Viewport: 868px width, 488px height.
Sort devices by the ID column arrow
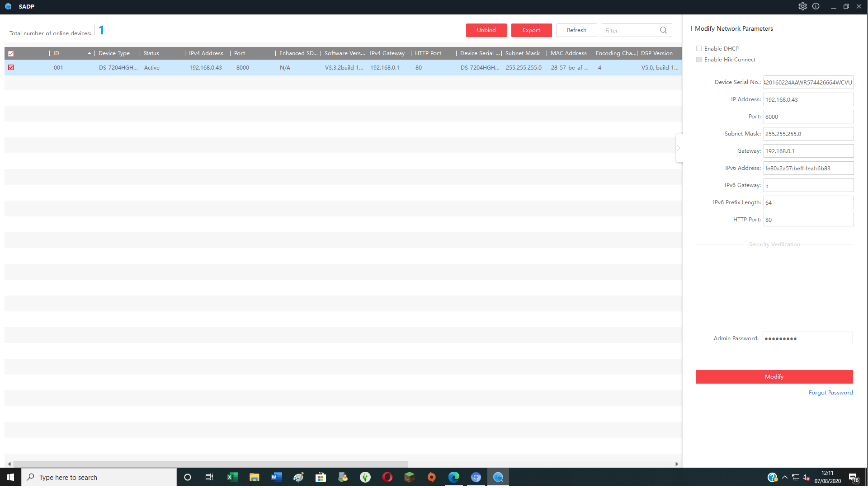click(90, 53)
